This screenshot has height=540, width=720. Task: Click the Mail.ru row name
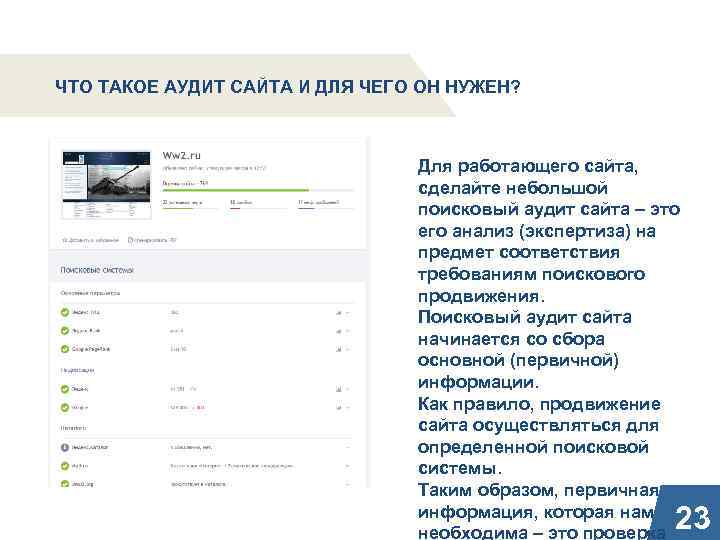tap(80, 466)
